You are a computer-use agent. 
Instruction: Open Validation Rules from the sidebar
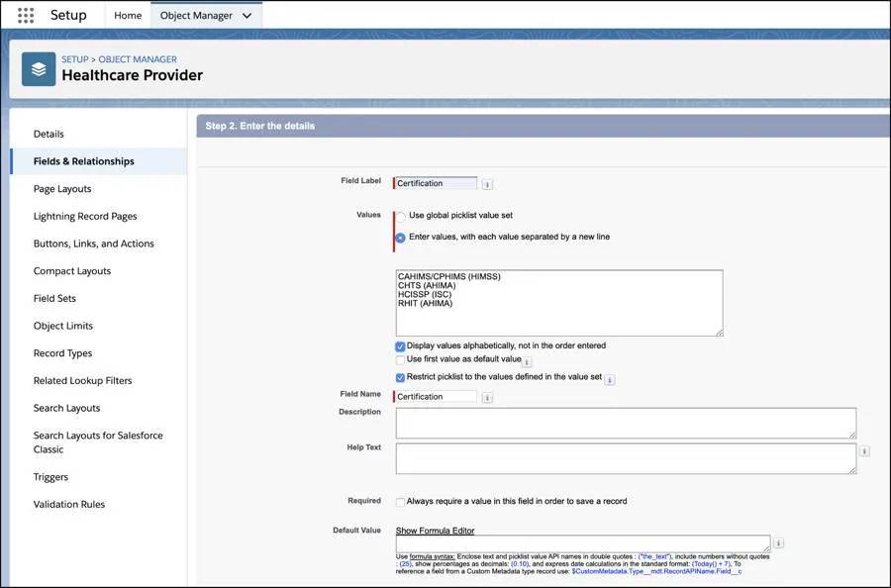coord(68,504)
